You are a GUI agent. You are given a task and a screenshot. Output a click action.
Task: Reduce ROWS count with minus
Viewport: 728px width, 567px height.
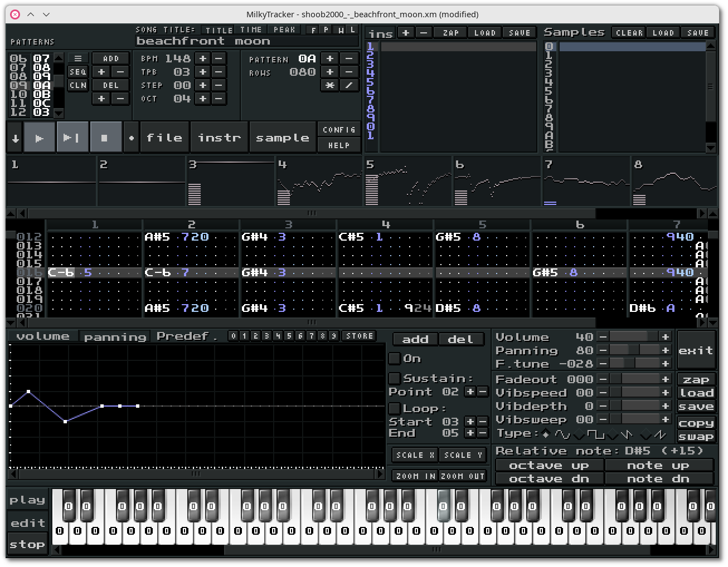tap(349, 72)
